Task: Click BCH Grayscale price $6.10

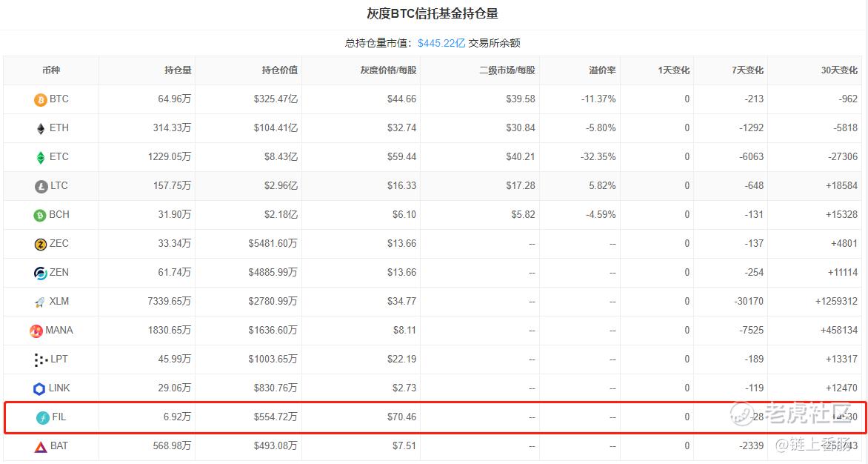Action: [404, 214]
